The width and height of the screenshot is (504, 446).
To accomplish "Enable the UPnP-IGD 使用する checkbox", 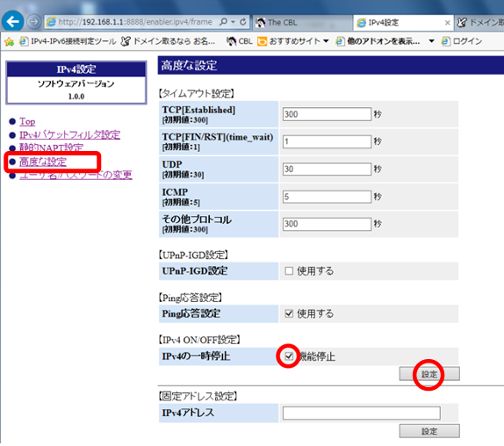I will point(289,271).
